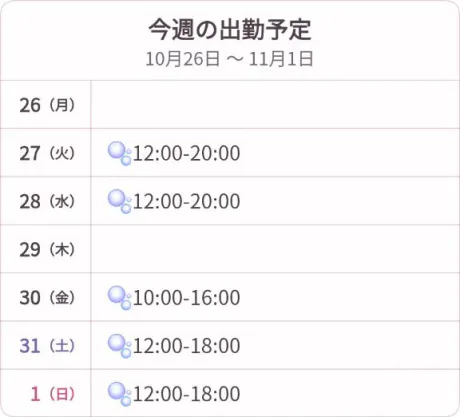Viewport: 460px width, 417px height.
Task: Select the 10:00-16:00 shift on Friday 30
Action: [186, 298]
